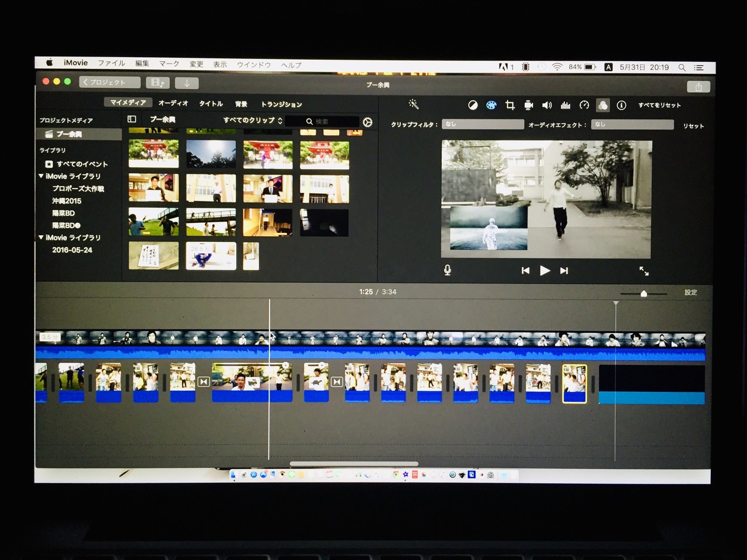Open Spotlight search magnifier in menu bar

[x=682, y=67]
